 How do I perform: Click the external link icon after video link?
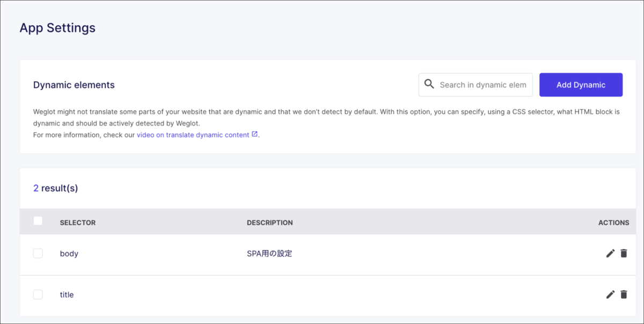tap(254, 134)
